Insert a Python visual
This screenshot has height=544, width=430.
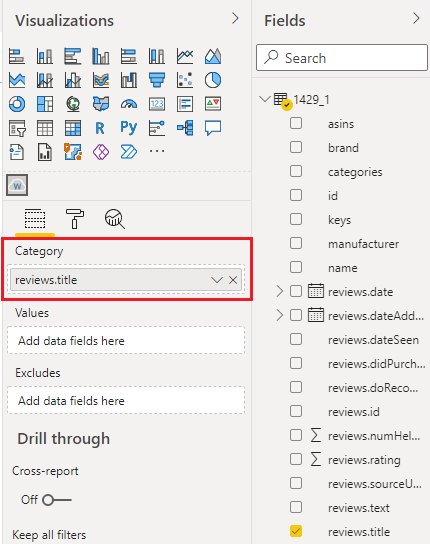pyautogui.click(x=129, y=128)
